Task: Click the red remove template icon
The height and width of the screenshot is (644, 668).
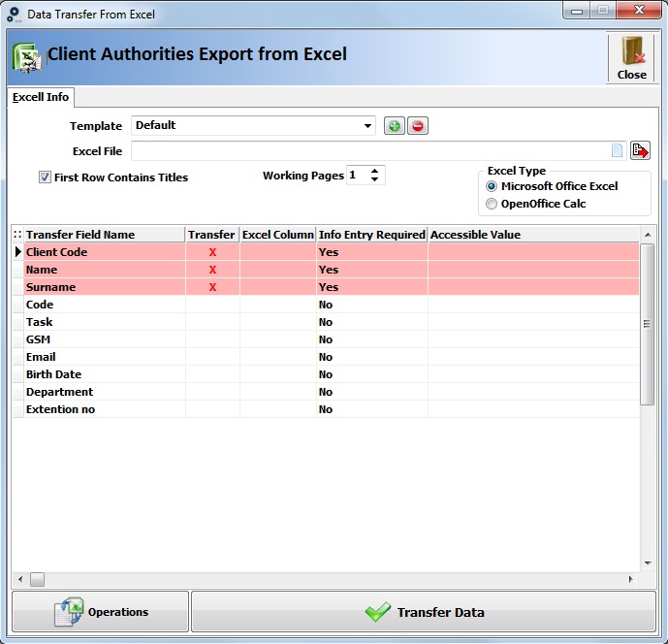Action: 418,126
